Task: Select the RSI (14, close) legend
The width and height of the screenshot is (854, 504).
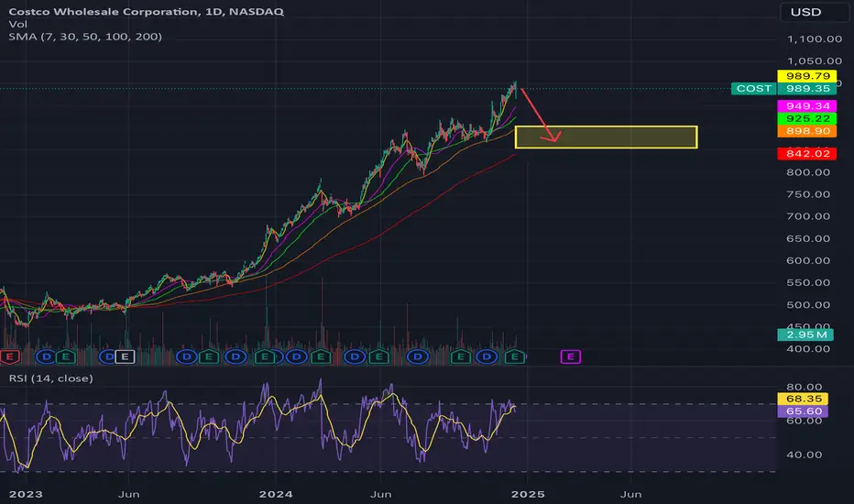Action: [x=50, y=378]
